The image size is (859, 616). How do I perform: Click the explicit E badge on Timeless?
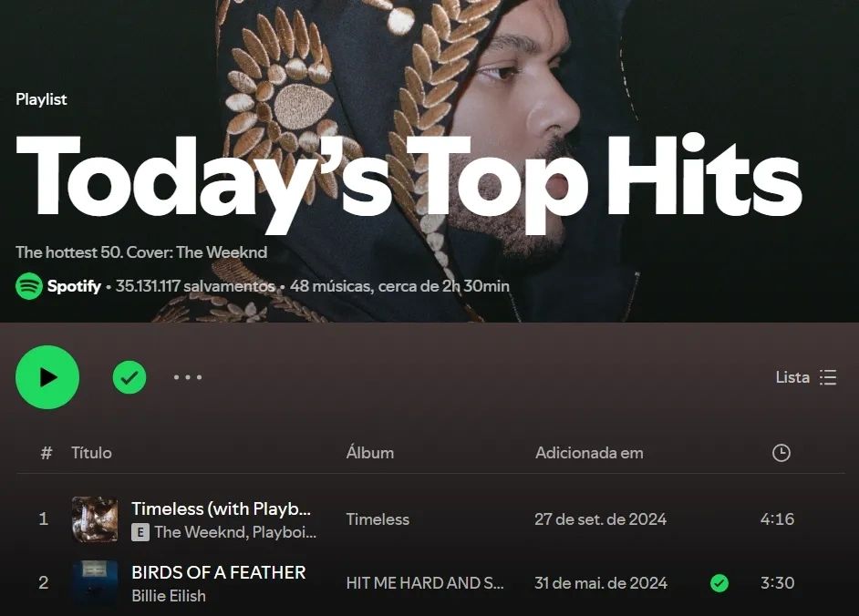[x=140, y=531]
